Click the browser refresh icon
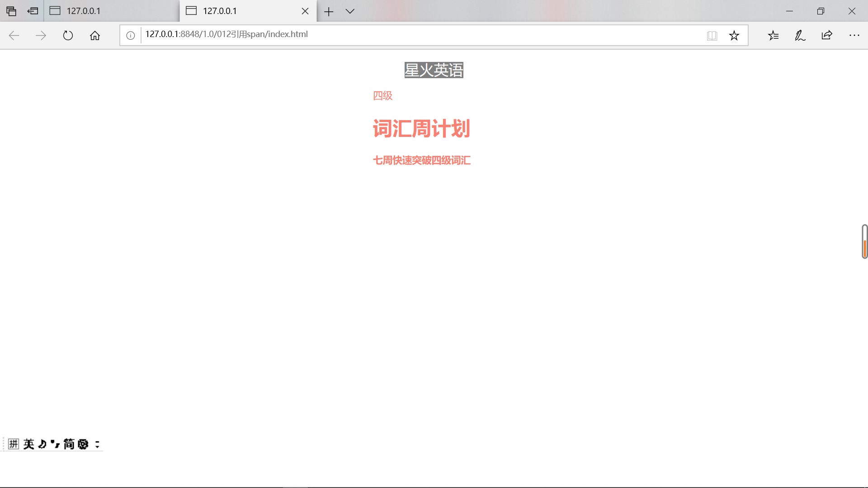 (68, 35)
